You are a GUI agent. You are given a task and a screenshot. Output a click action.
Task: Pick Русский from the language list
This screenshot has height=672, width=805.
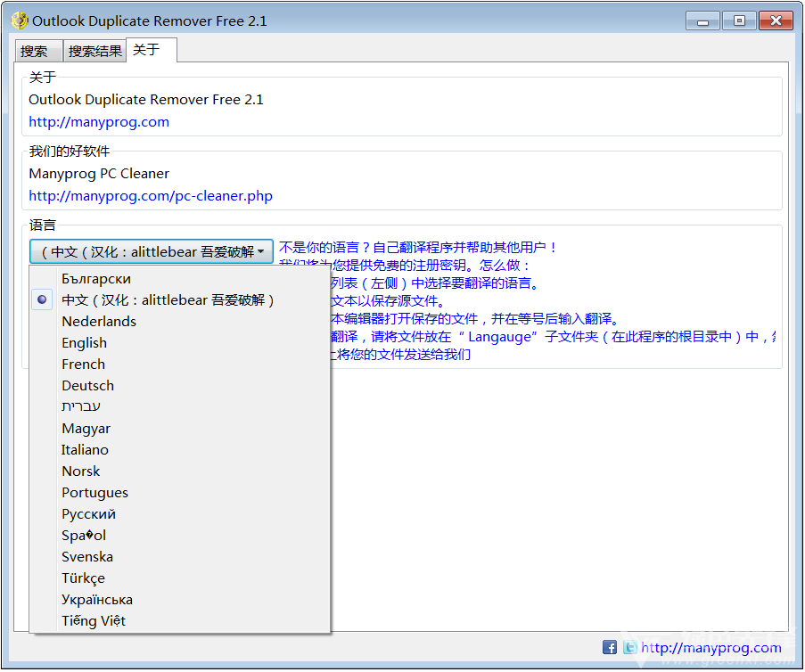coord(180,514)
